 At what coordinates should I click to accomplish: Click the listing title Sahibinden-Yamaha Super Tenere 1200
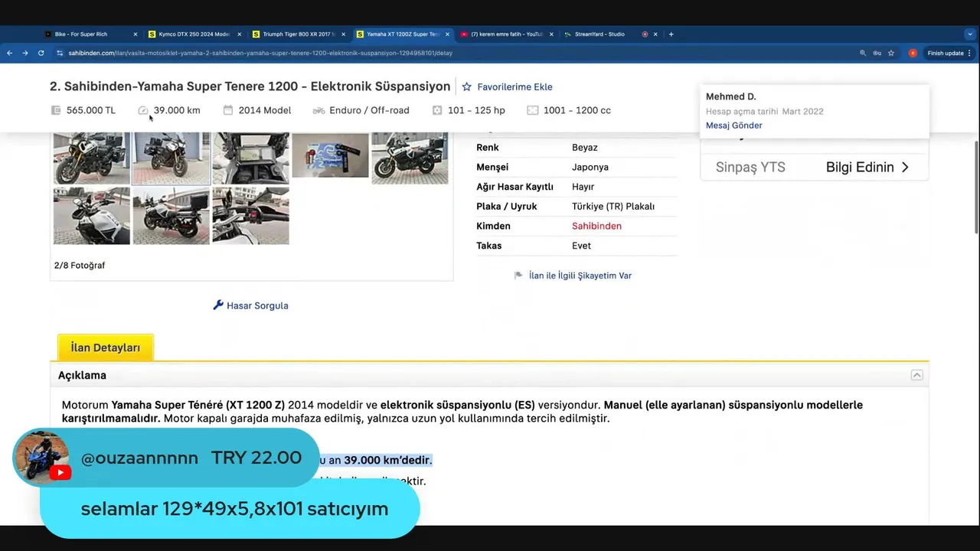pos(250,86)
